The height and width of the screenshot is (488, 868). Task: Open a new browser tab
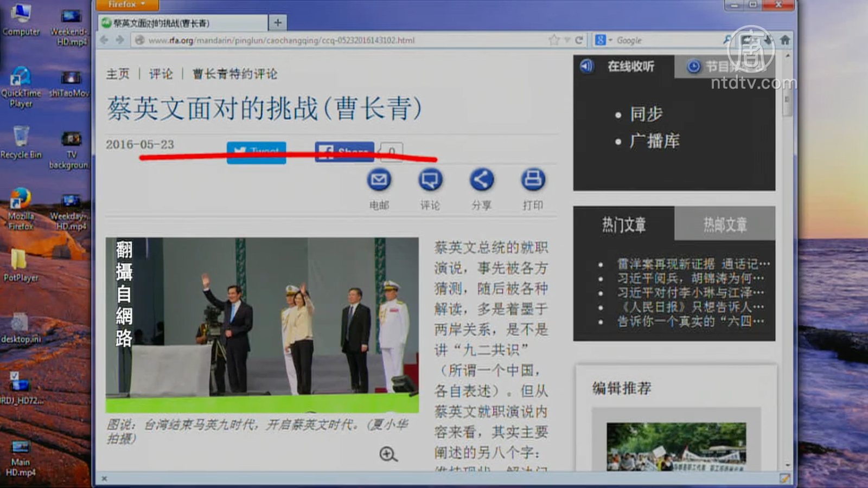[278, 23]
